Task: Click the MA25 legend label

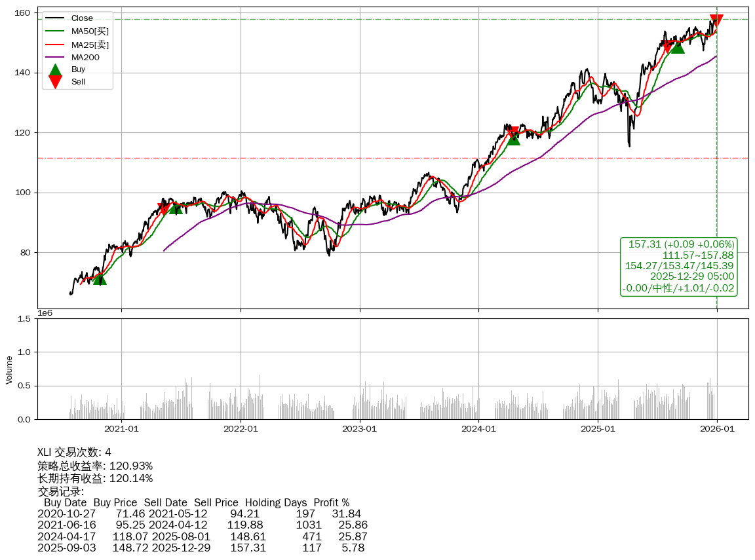Action: tap(90, 44)
